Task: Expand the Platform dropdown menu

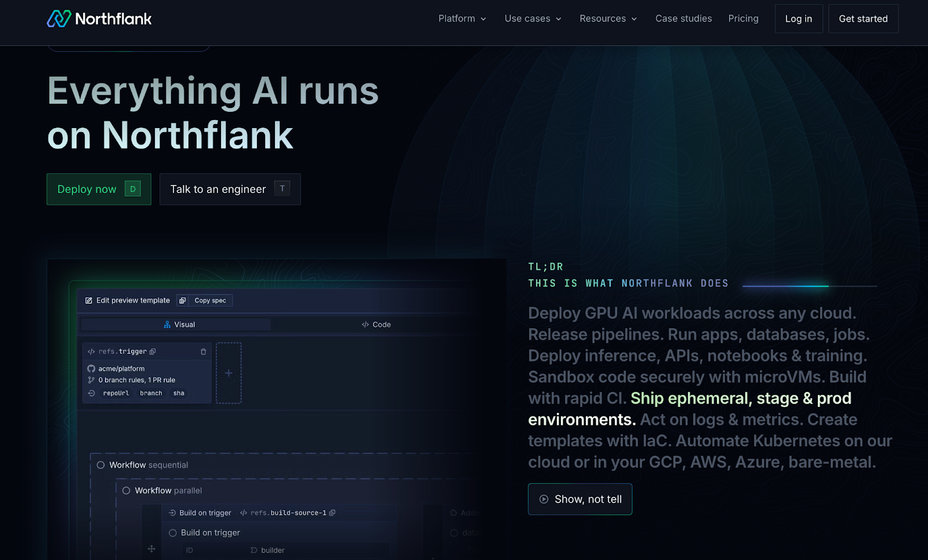Action: point(462,19)
